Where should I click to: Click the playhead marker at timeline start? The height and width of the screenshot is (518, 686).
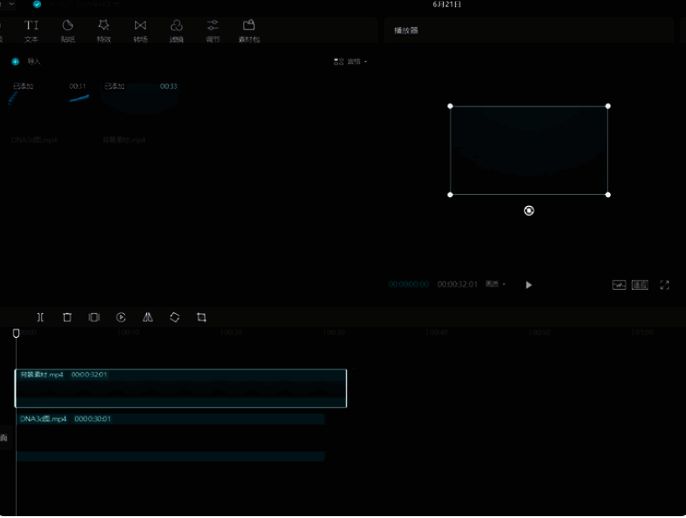click(x=16, y=333)
